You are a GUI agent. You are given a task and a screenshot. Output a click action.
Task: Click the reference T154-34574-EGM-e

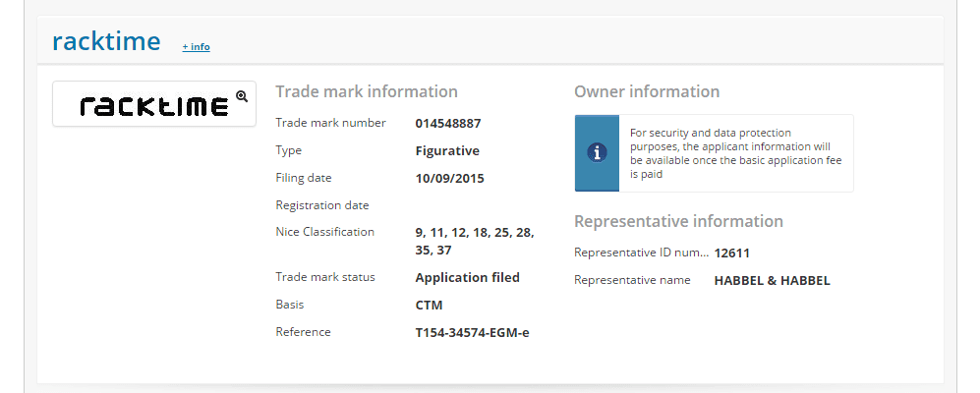tap(472, 332)
